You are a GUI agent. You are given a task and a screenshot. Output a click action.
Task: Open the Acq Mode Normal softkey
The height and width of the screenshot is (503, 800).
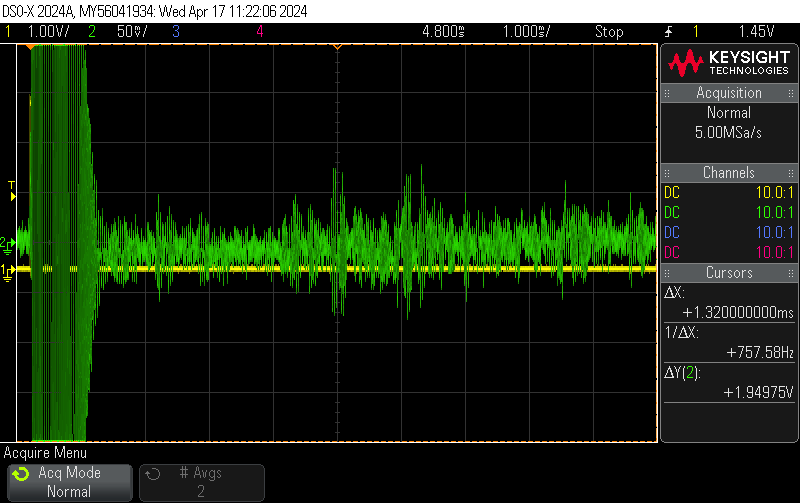pos(68,482)
